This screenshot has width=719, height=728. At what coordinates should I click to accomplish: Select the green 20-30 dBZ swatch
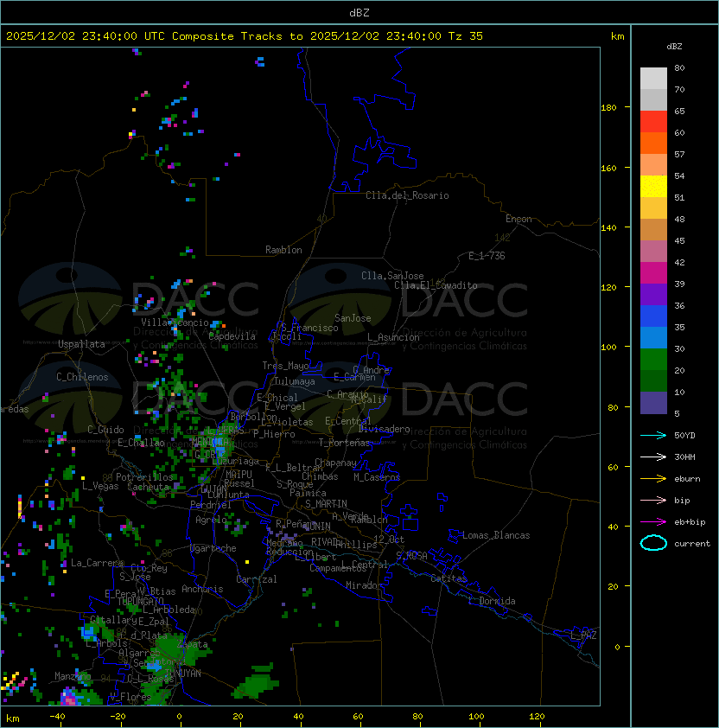653,360
